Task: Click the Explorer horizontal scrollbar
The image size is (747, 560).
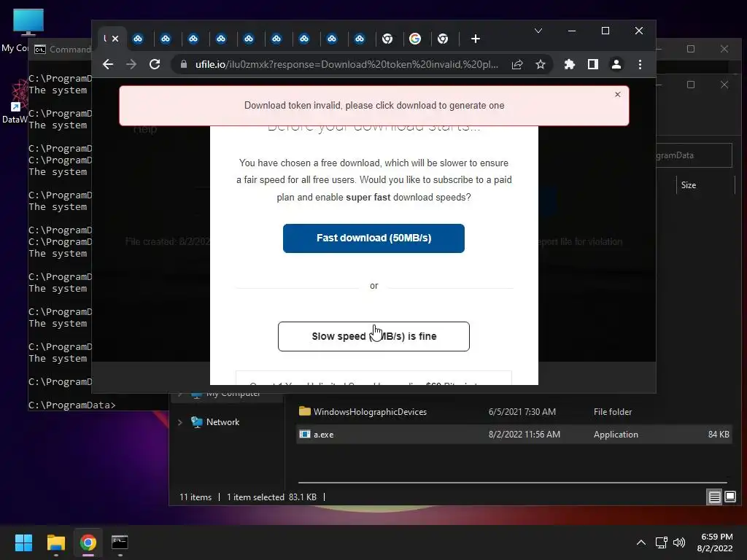Action: coord(513,483)
